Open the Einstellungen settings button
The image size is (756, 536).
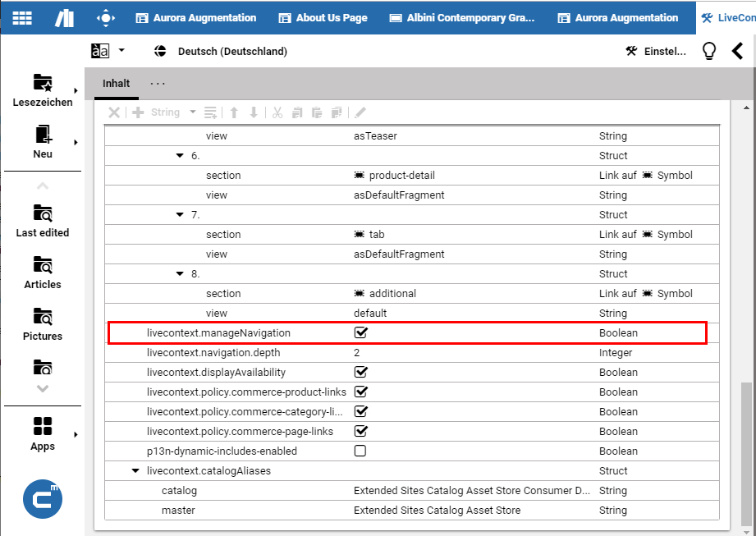655,51
